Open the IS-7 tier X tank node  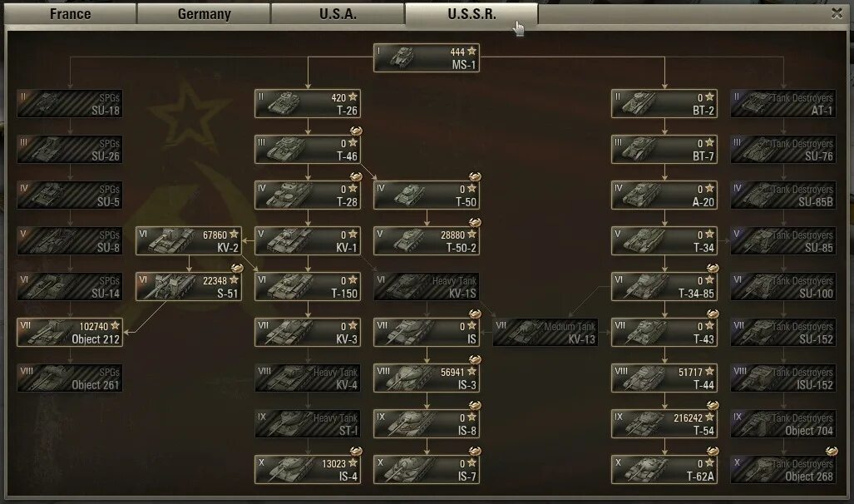coord(427,470)
